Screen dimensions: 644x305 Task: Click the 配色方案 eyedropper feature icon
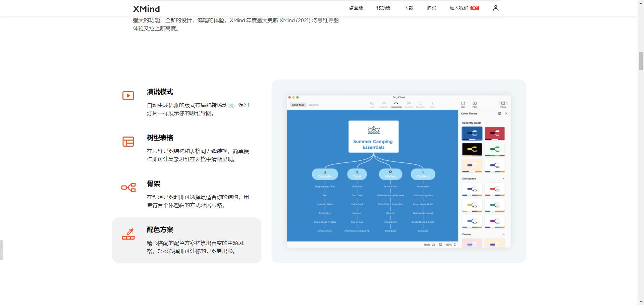pos(128,234)
